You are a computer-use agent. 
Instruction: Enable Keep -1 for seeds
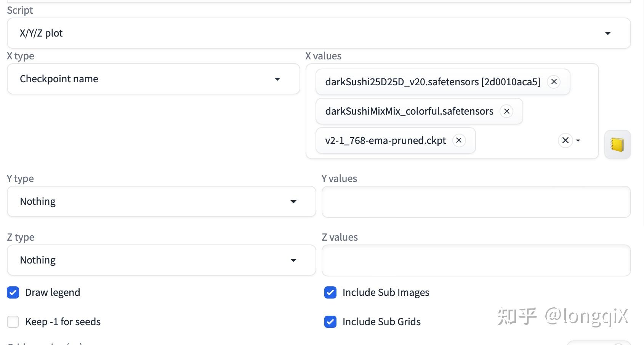[x=13, y=322]
